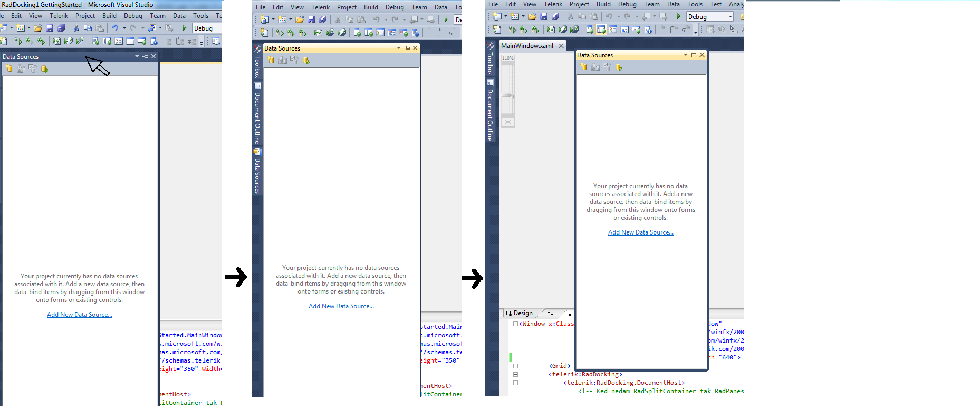The image size is (980, 410).
Task: Open Add New Item dropdown arrow, middle screenshot
Action: click(291, 19)
